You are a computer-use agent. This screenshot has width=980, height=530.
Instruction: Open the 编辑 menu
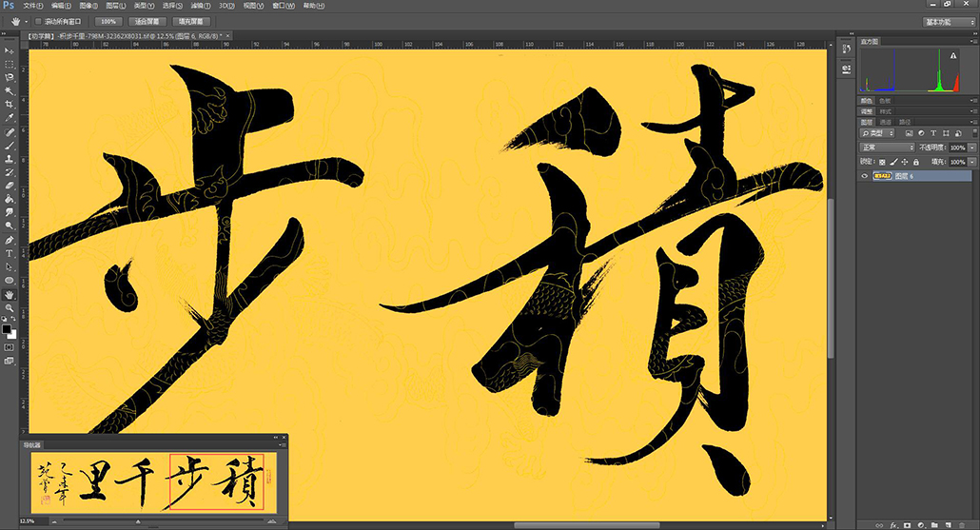coord(61,6)
